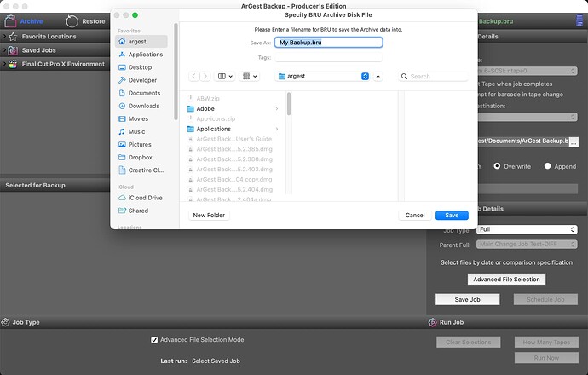
Task: Click the New Folder button
Action: coord(209,216)
